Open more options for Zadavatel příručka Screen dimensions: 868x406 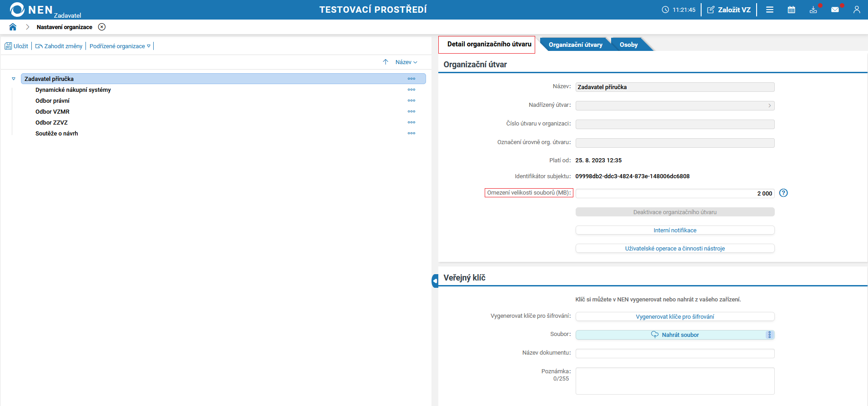[411, 79]
